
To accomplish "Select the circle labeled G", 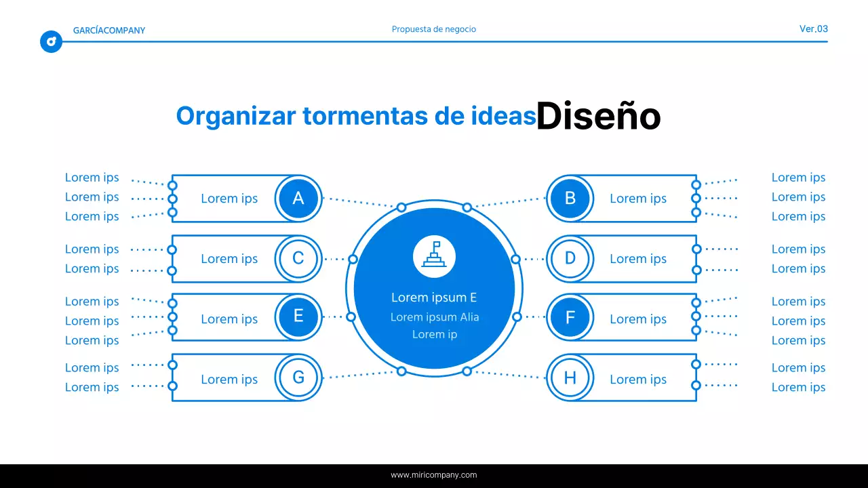I will [298, 378].
